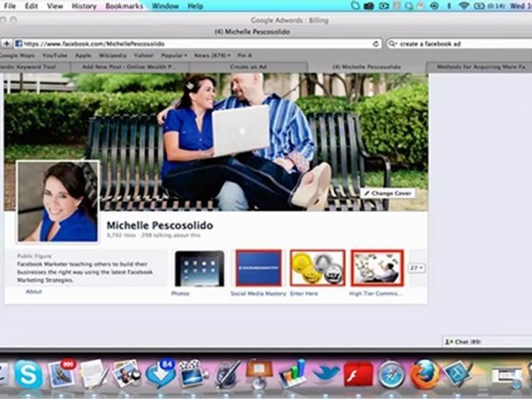Click the Michelle Pescosolido page name
This screenshot has width=532, height=399.
pos(160,226)
